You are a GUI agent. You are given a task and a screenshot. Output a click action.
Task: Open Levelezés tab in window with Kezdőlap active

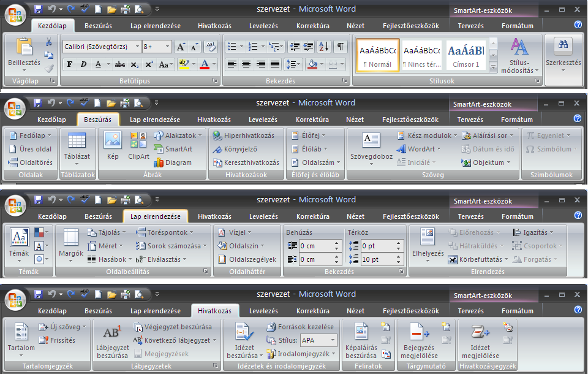click(263, 26)
